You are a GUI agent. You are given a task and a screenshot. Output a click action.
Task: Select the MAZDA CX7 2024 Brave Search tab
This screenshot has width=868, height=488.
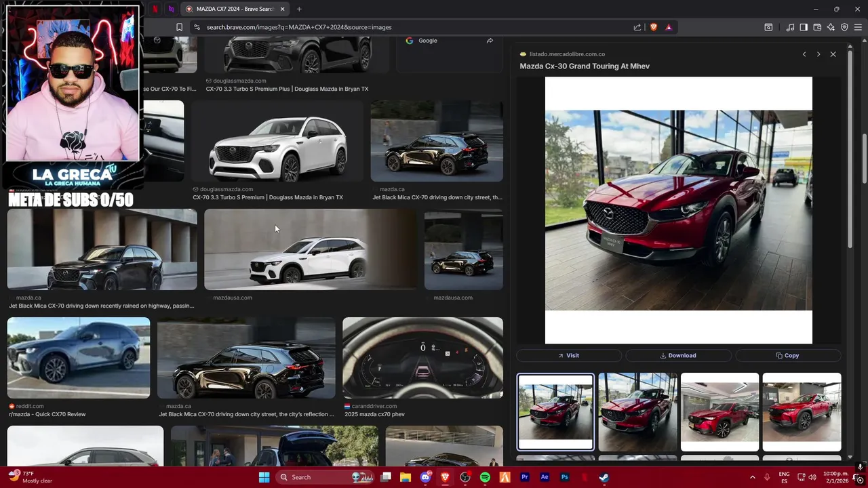click(x=235, y=9)
